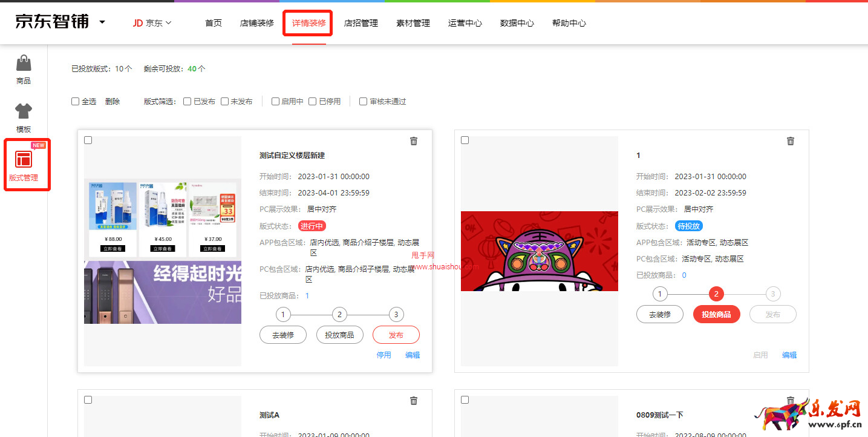
Task: Click 停用 link on first card
Action: (x=384, y=355)
